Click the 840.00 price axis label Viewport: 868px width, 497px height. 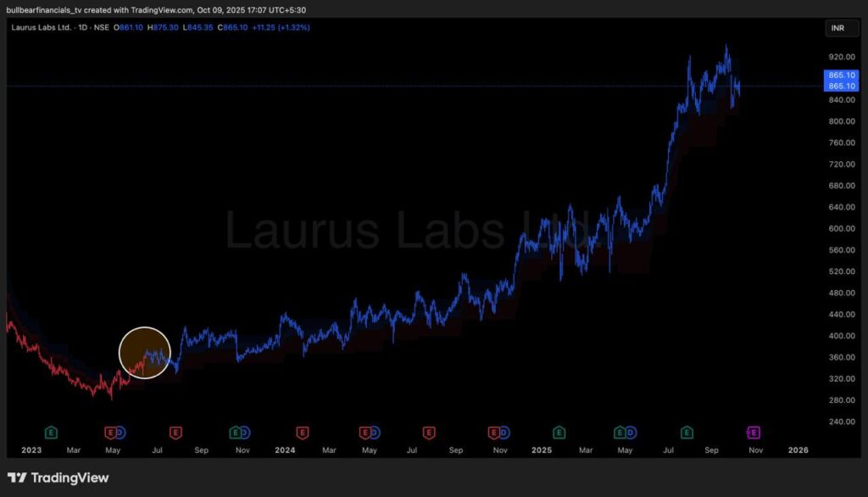click(842, 100)
